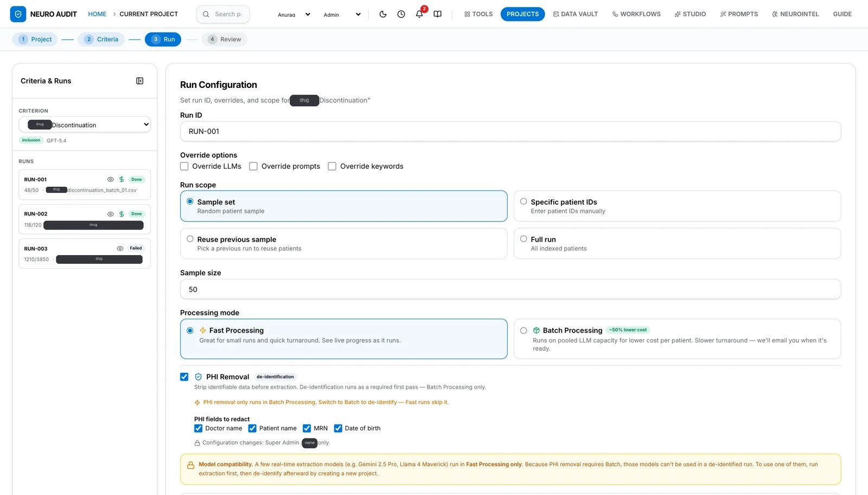The height and width of the screenshot is (495, 868).
Task: Show cost for RUN-001 dollar icon
Action: pos(122,179)
